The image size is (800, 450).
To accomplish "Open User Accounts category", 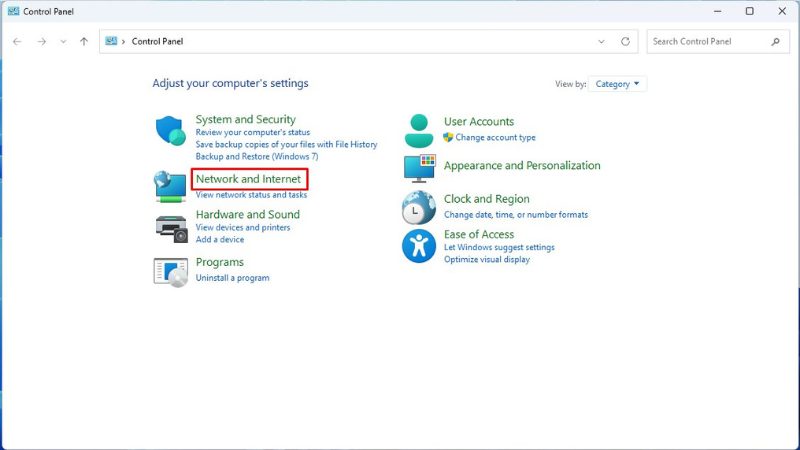I will click(479, 121).
